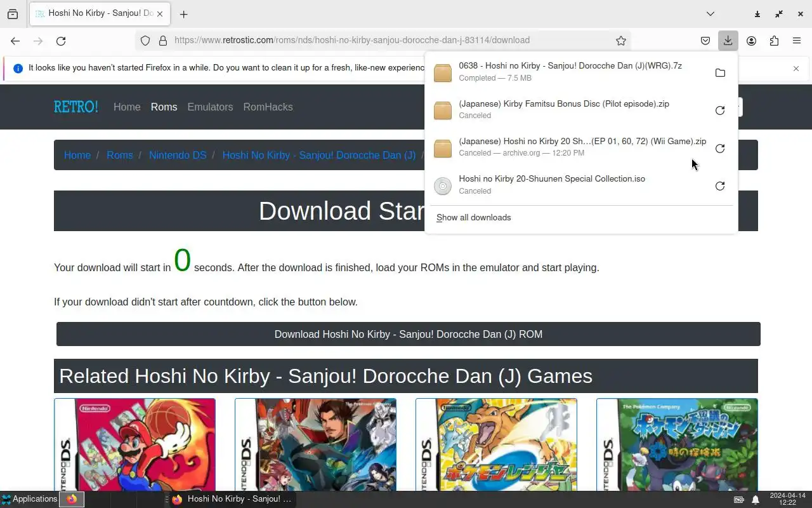Retry Kirby Famitsu Bonus Disc zip download

click(x=720, y=110)
